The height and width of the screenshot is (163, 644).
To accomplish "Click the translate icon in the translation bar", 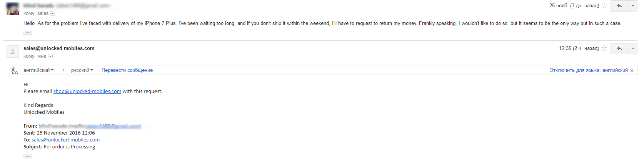I will 15,70.
